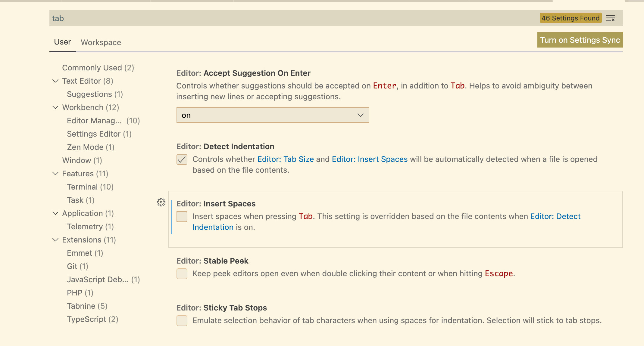
Task: Follow the Editor: Tab Size link
Action: click(286, 159)
